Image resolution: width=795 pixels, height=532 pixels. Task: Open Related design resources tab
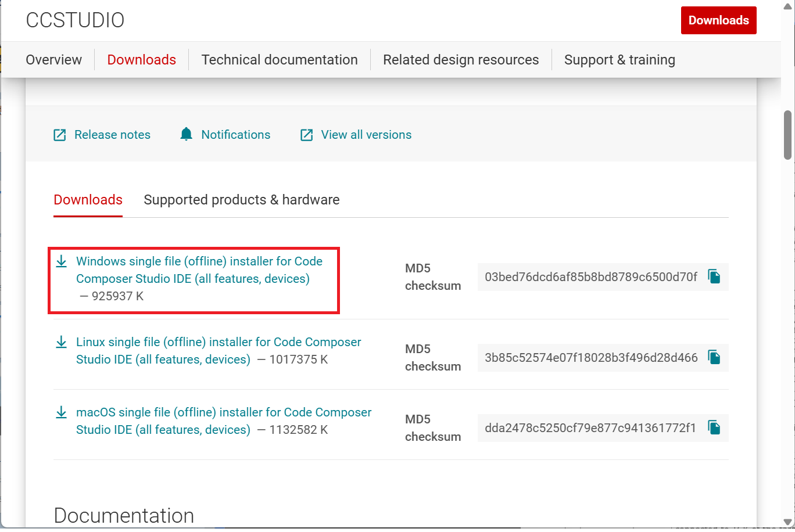click(x=461, y=60)
